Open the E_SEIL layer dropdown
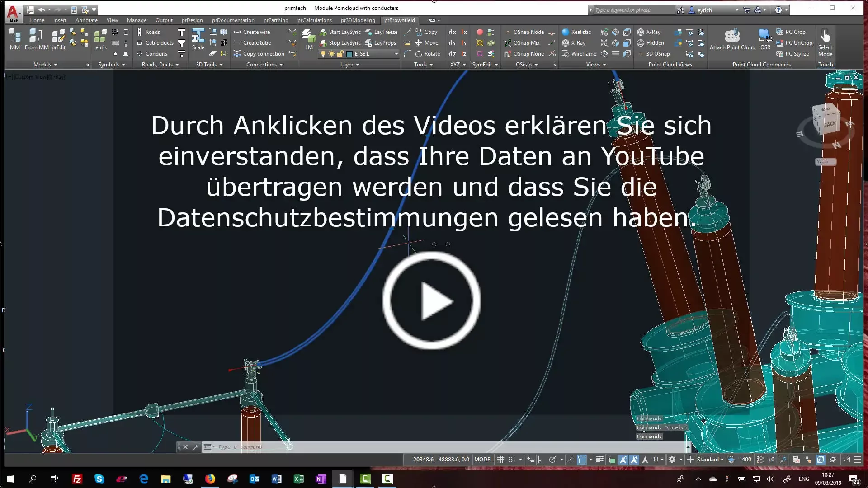 point(396,54)
